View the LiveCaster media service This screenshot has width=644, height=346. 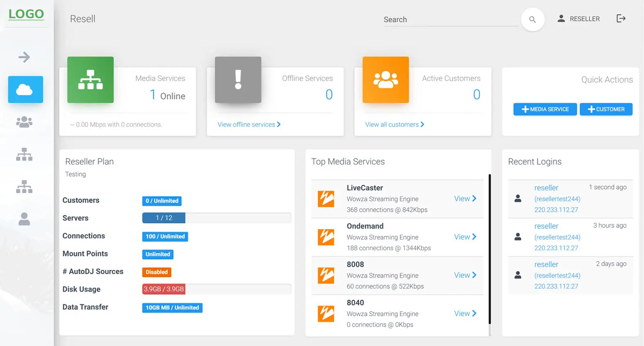[x=465, y=199]
